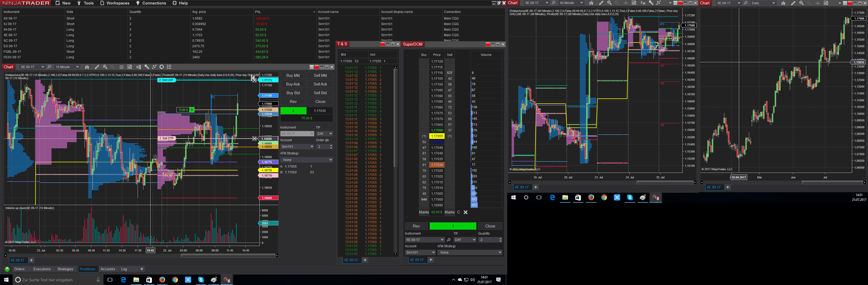Open drawing tools pencil in 60 Minute chart
The width and height of the screenshot is (868, 285).
tap(601, 3)
